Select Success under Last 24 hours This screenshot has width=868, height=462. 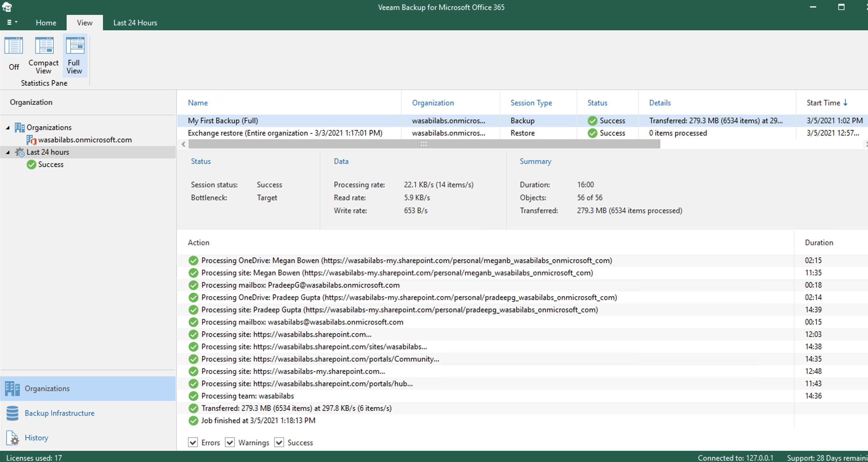point(51,164)
